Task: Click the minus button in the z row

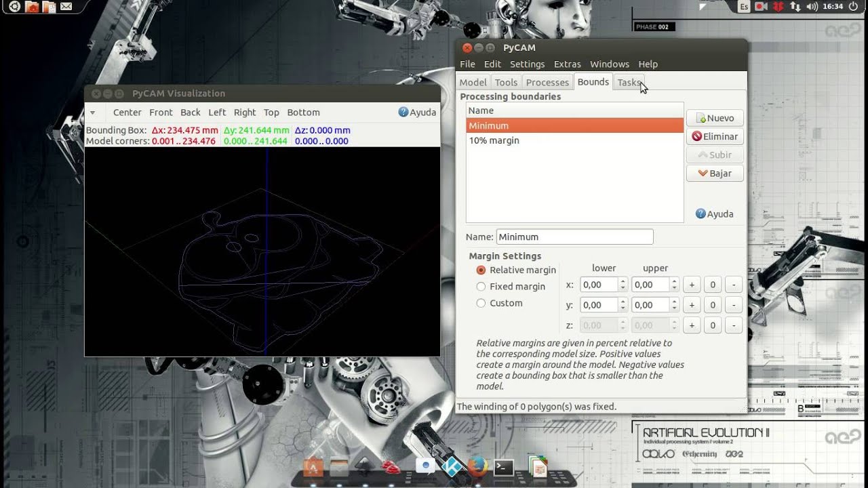Action: pos(733,325)
